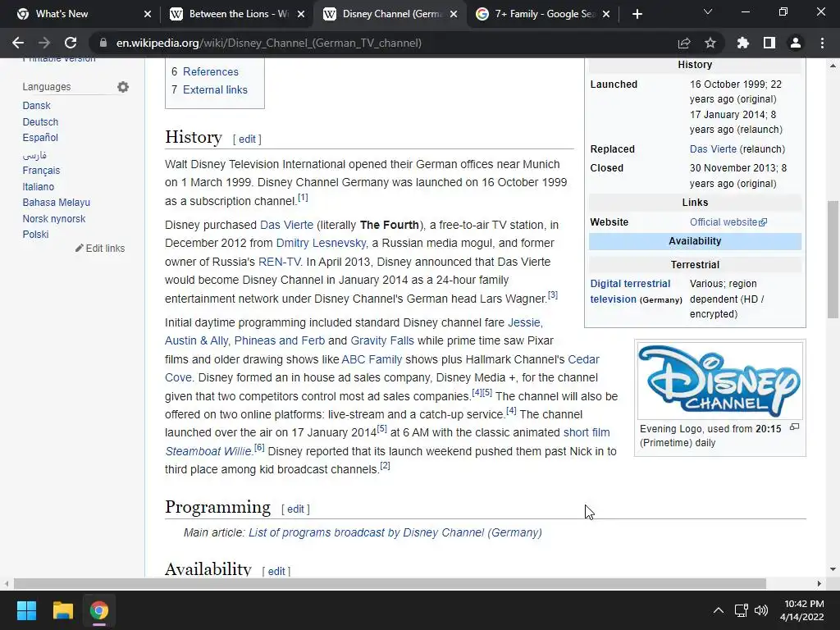Open List of programs broadcast link
The height and width of the screenshot is (630, 840).
(395, 532)
